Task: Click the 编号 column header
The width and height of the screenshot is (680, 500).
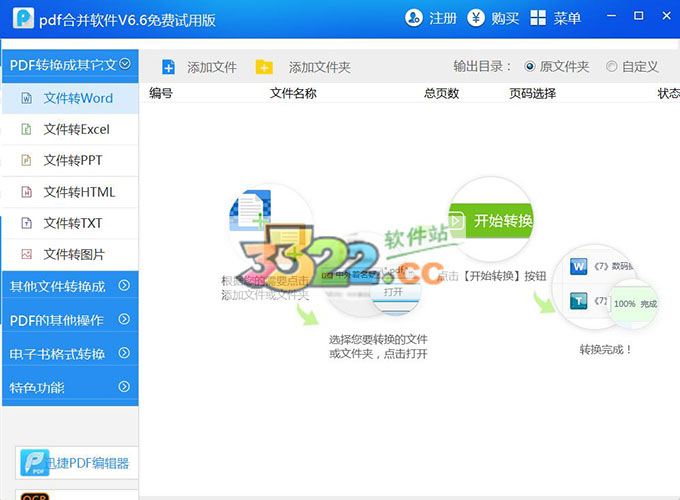Action: 161,93
